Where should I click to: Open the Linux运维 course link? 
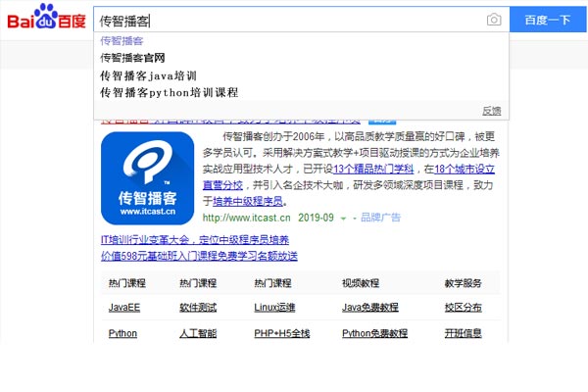274,308
